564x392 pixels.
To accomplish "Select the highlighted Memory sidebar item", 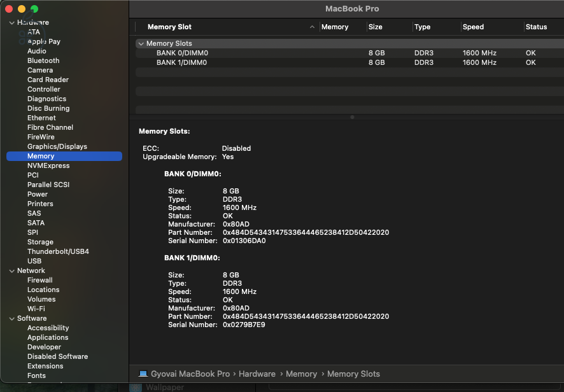I will [x=64, y=156].
